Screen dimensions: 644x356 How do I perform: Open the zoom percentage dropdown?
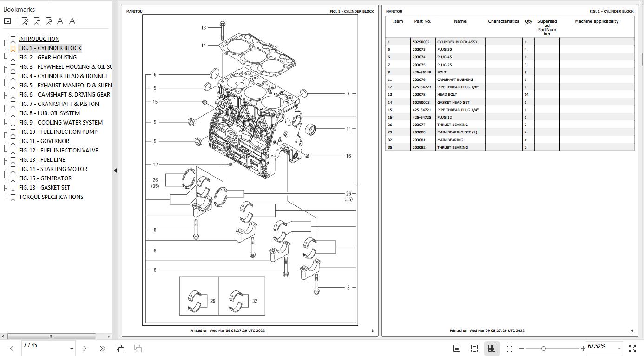tap(619, 348)
